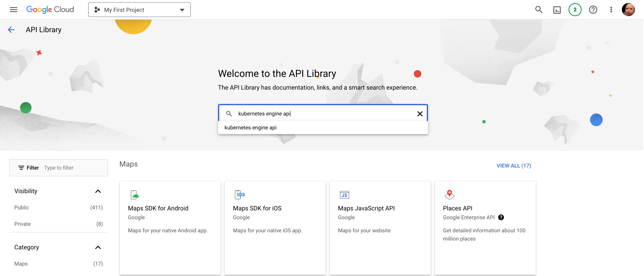Activate the Cloud Shell terminal icon
Screen dimensions: 644x276
point(557,9)
